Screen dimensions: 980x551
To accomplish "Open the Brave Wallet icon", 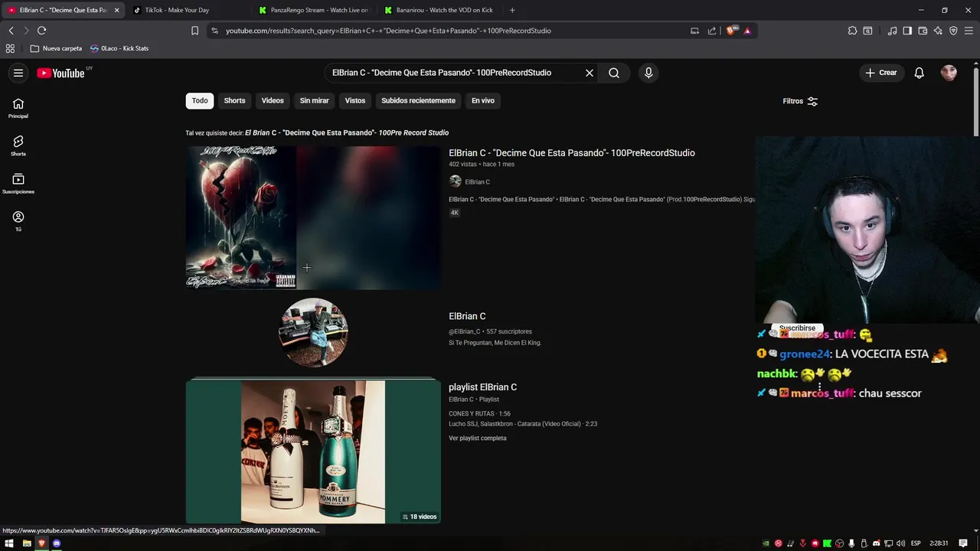I will 923,31.
